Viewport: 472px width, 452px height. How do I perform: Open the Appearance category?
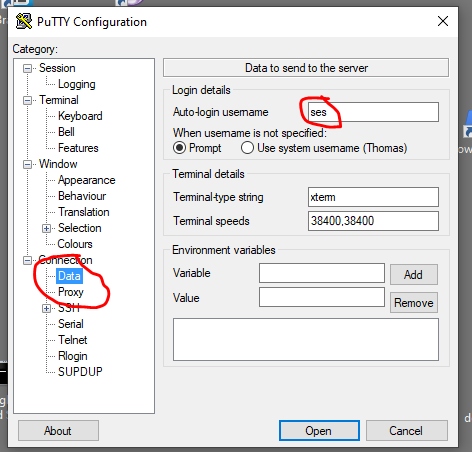pos(86,180)
